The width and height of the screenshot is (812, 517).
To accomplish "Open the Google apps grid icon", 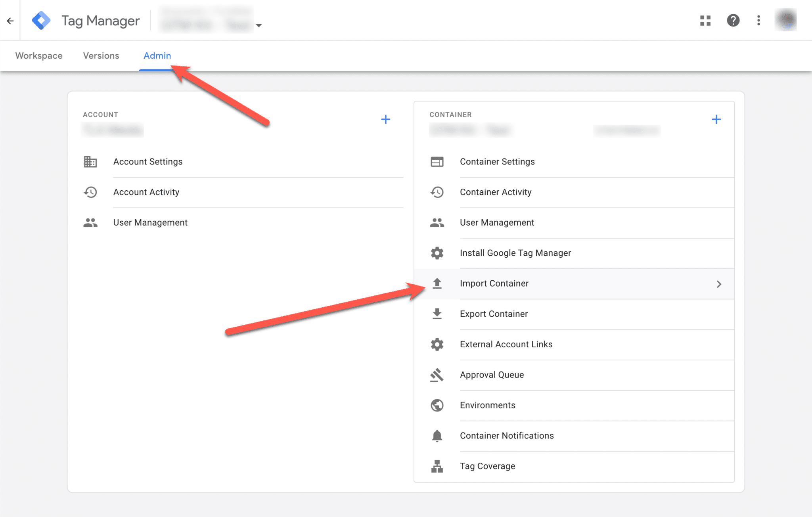I will click(x=705, y=21).
